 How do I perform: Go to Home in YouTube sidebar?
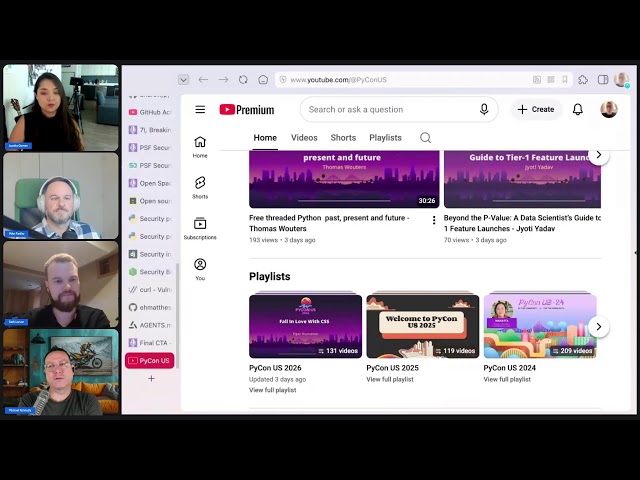(200, 147)
